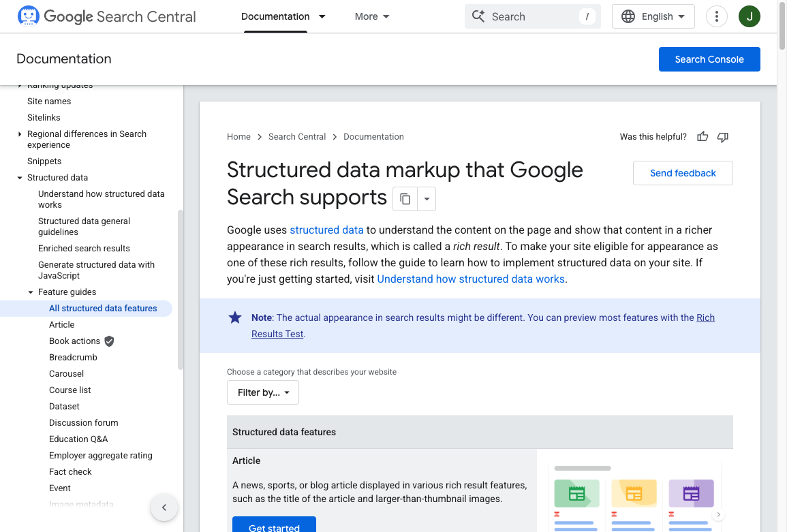The height and width of the screenshot is (532, 787).
Task: Open the English language selector
Action: tap(653, 16)
